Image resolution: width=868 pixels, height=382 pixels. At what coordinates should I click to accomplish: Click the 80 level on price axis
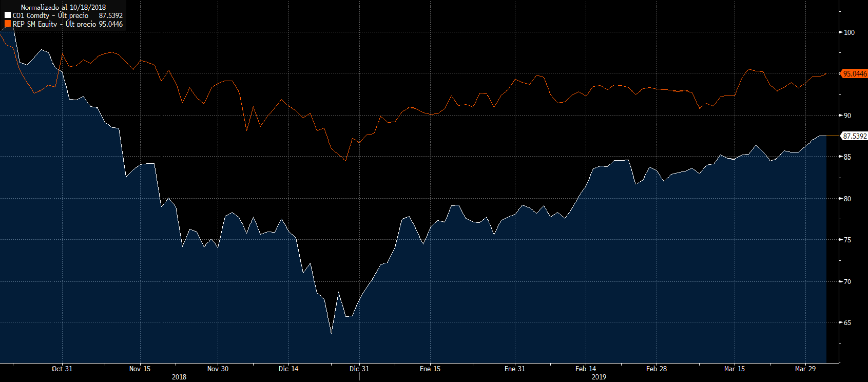[847, 199]
